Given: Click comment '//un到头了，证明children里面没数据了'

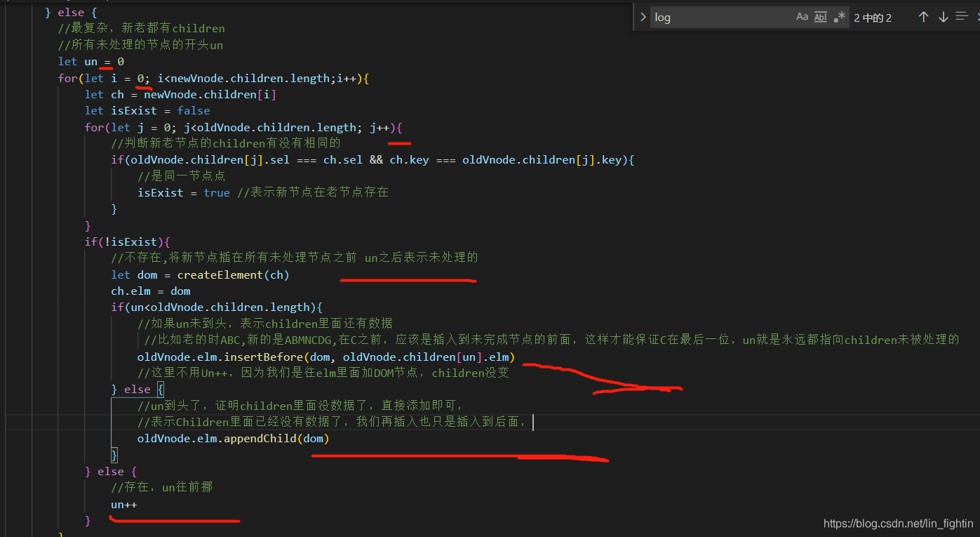Looking at the screenshot, I should pyautogui.click(x=300, y=406).
